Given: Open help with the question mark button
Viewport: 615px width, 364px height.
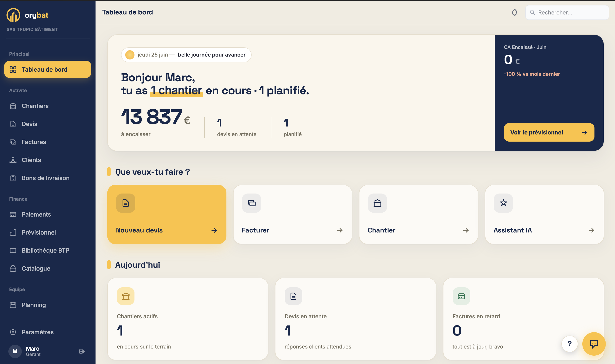Looking at the screenshot, I should 569,344.
